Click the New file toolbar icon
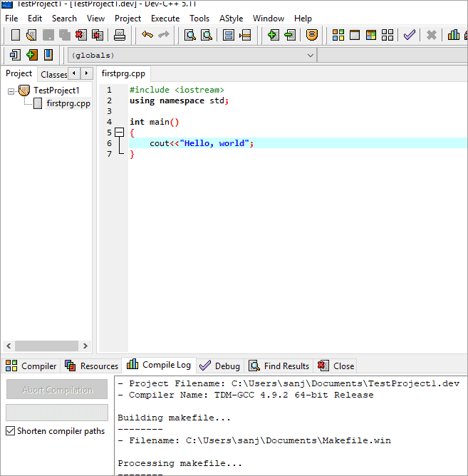The height and width of the screenshot is (476, 468). [16, 35]
